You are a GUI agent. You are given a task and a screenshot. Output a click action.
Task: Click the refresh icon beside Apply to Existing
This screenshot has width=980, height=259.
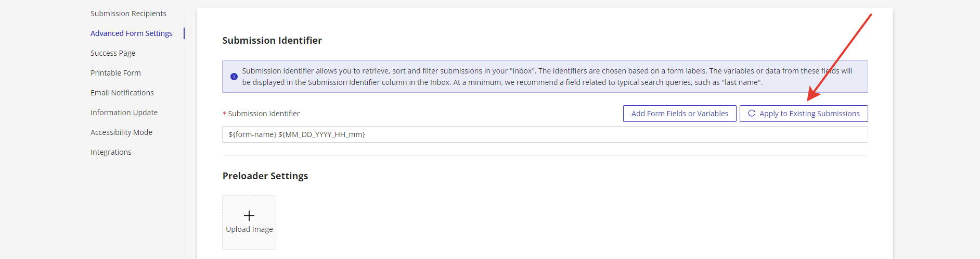pyautogui.click(x=751, y=113)
